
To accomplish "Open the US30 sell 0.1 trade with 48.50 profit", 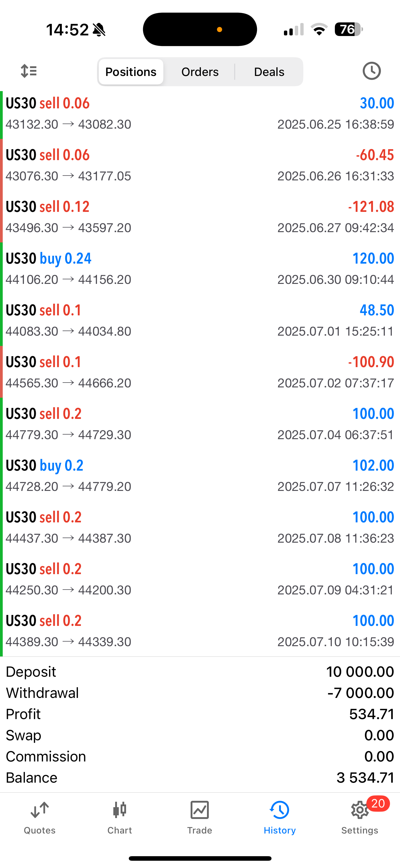I will (x=200, y=321).
